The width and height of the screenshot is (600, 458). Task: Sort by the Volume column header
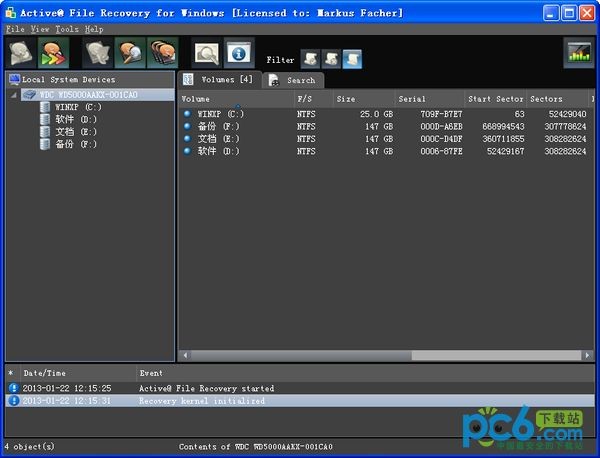point(236,99)
